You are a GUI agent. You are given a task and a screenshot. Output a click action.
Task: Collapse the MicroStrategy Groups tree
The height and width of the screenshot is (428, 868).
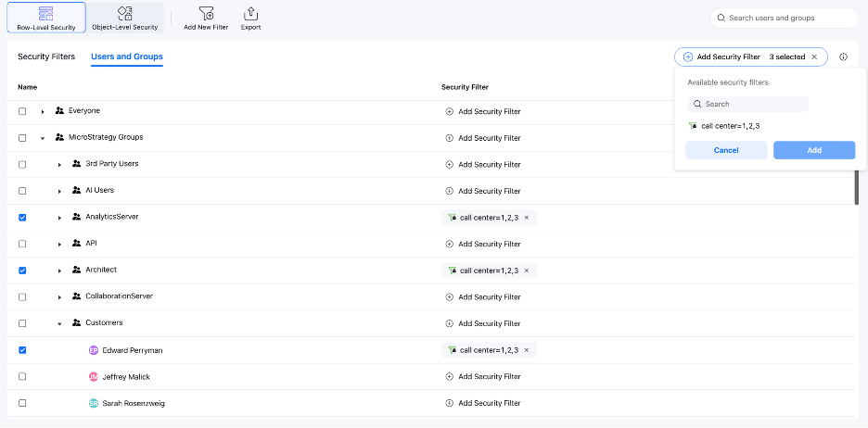(x=43, y=138)
